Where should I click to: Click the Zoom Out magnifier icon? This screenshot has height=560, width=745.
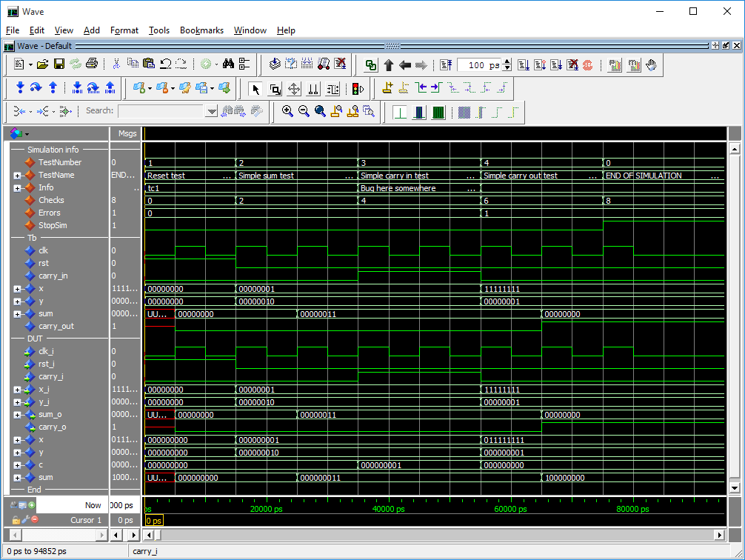304,111
